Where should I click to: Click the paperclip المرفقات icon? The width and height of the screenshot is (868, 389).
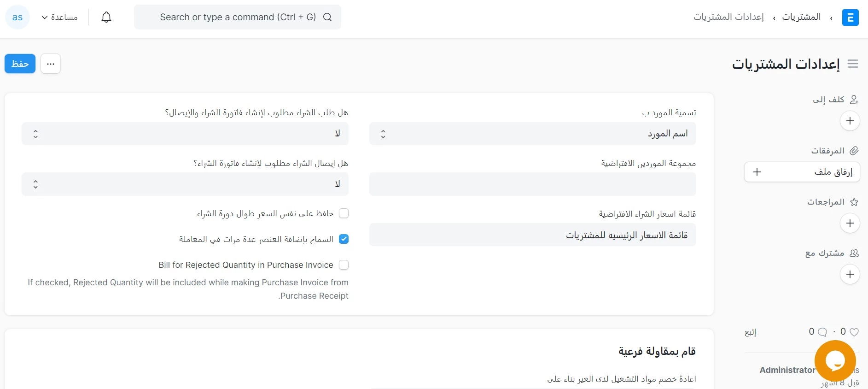[854, 151]
